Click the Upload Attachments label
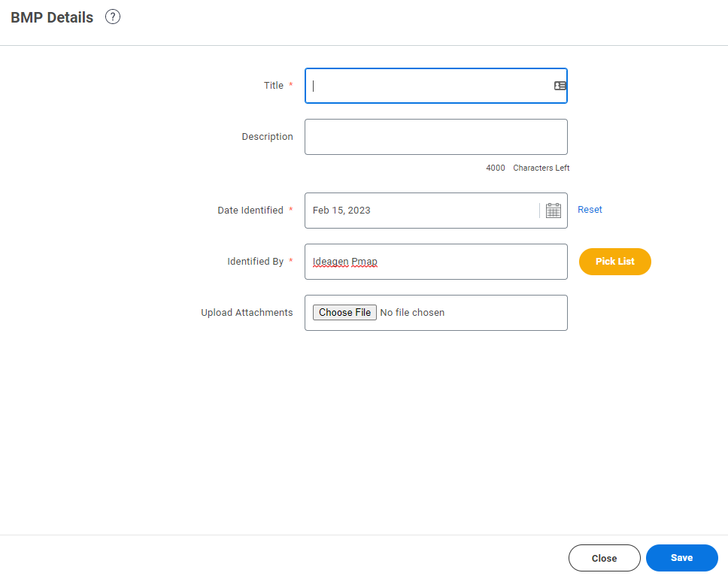 (x=247, y=312)
